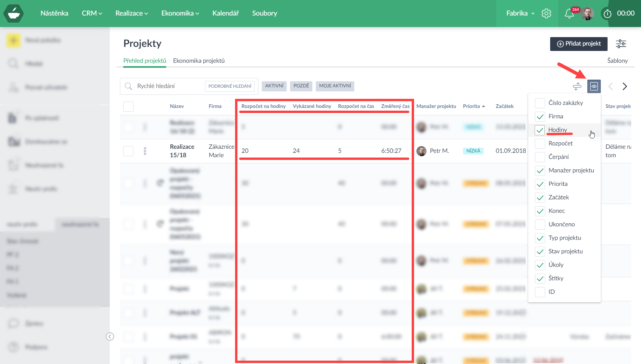Uncheck the Hodiny column checkbox

tap(540, 130)
